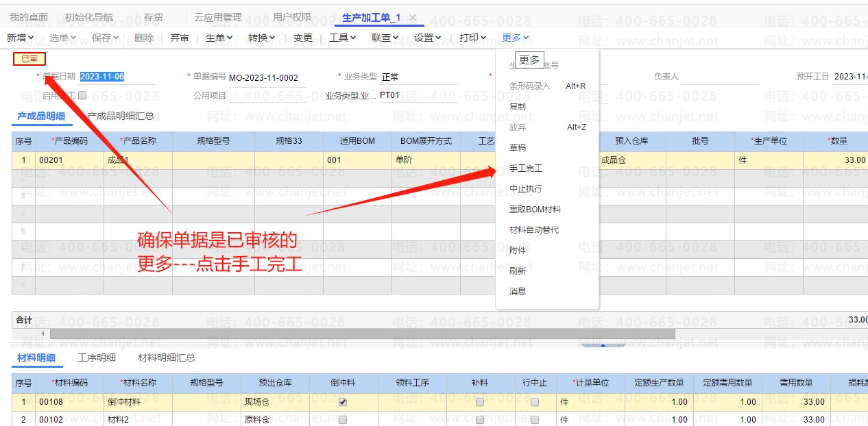Collapse the 更多 dropdown menu
Viewport: 868px width, 426px height.
tap(516, 38)
